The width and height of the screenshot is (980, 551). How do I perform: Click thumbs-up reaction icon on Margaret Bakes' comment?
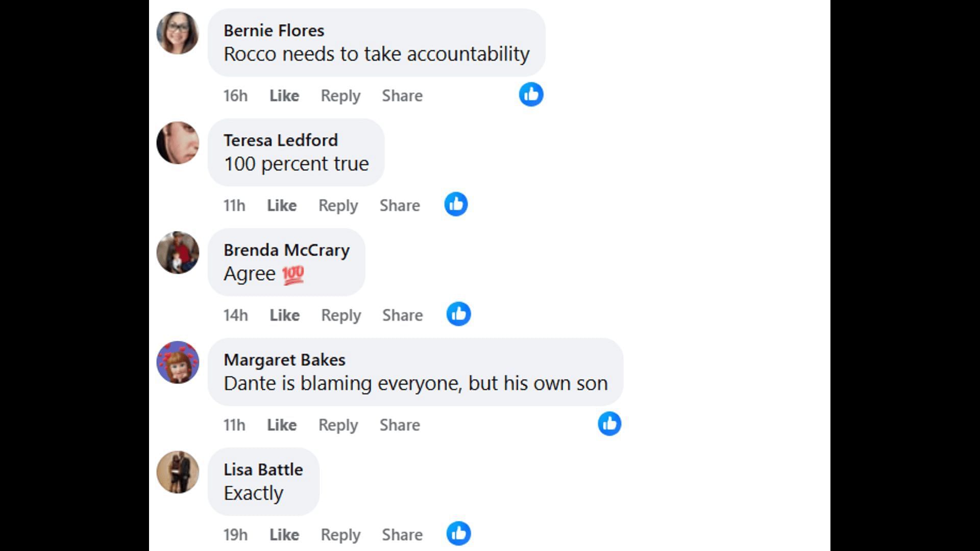click(609, 424)
